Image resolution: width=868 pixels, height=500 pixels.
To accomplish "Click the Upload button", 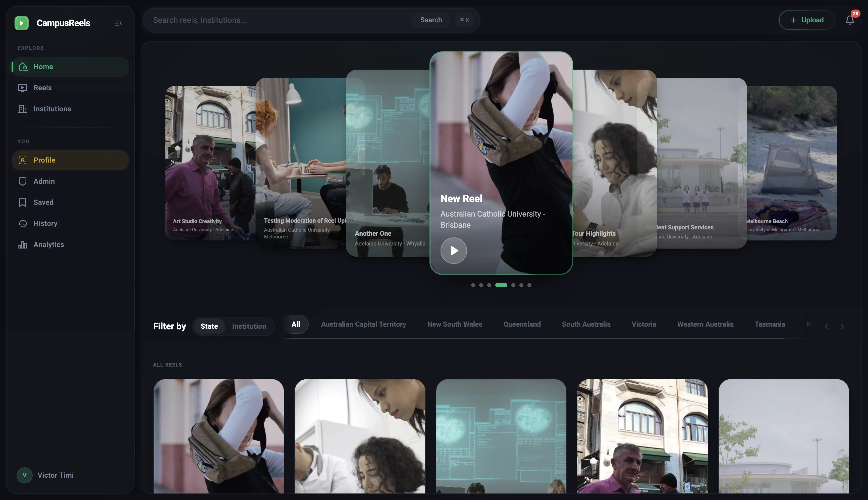I will (806, 20).
